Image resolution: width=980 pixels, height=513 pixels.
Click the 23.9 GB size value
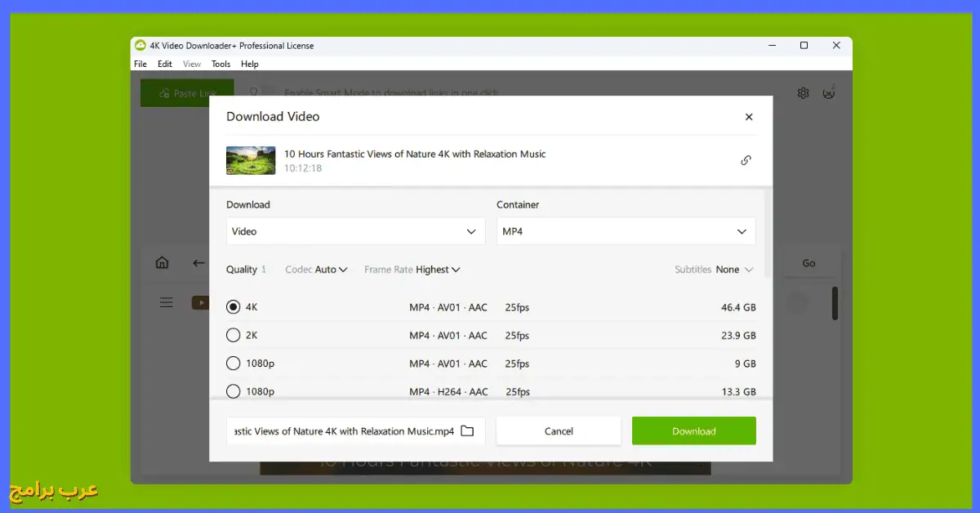[x=738, y=336]
